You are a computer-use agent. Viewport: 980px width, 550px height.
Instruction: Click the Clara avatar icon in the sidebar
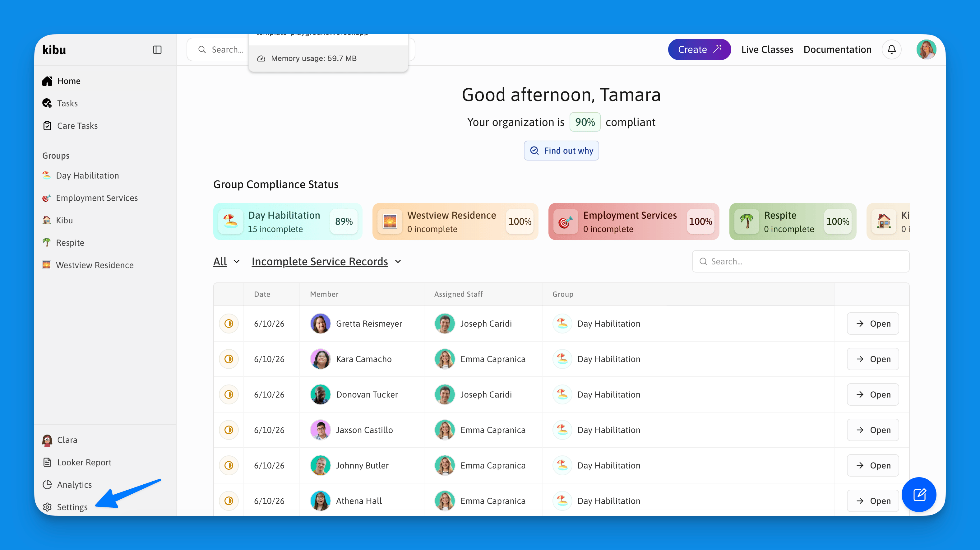tap(47, 440)
